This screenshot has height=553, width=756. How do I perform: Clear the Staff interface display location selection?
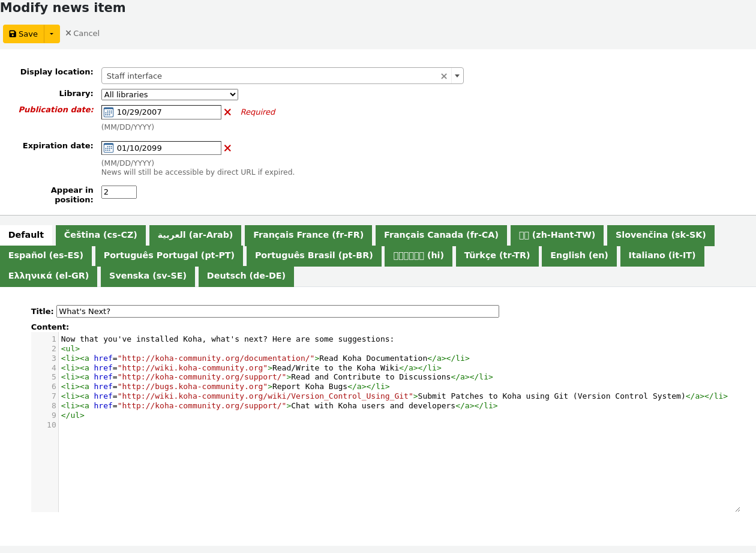[x=444, y=76]
